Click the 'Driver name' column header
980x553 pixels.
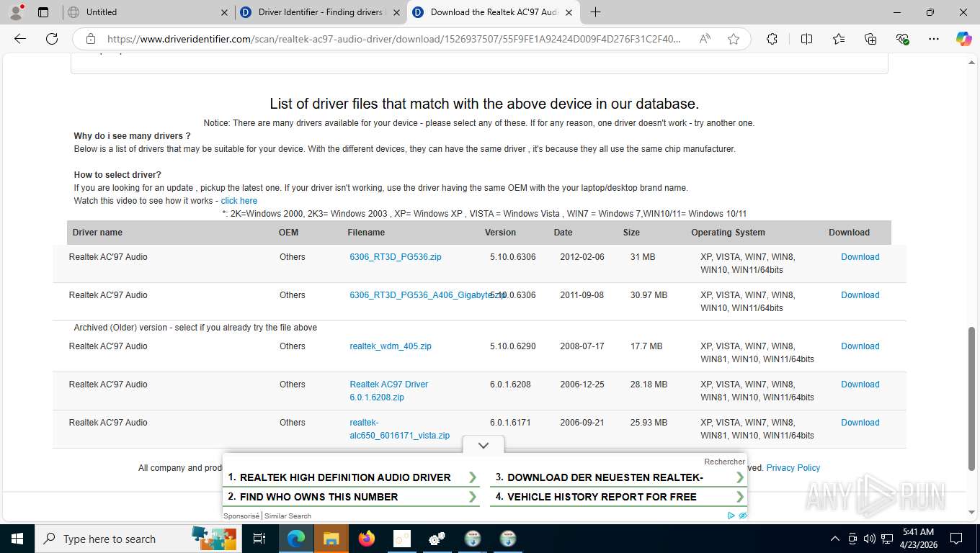(x=97, y=233)
